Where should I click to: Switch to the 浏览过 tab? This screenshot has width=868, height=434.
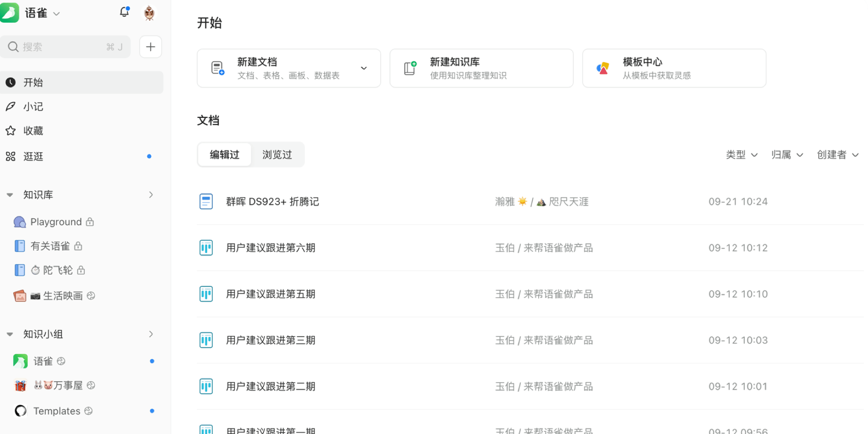[x=277, y=155]
